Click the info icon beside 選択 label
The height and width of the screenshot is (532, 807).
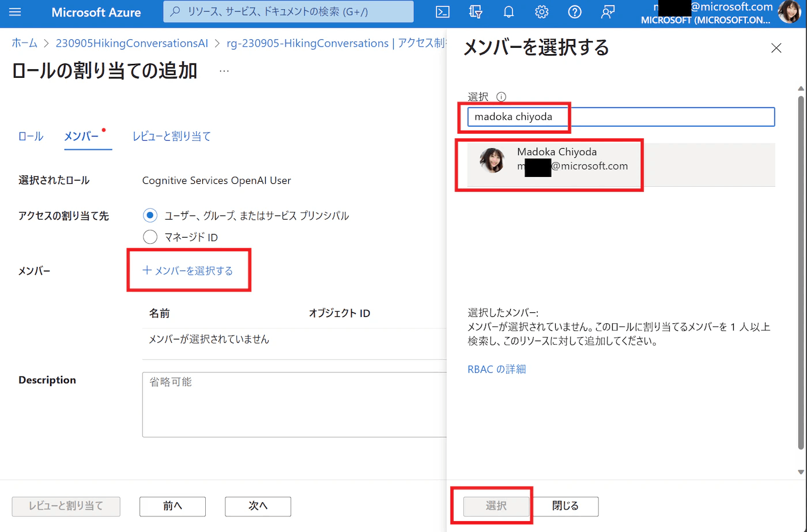point(501,97)
